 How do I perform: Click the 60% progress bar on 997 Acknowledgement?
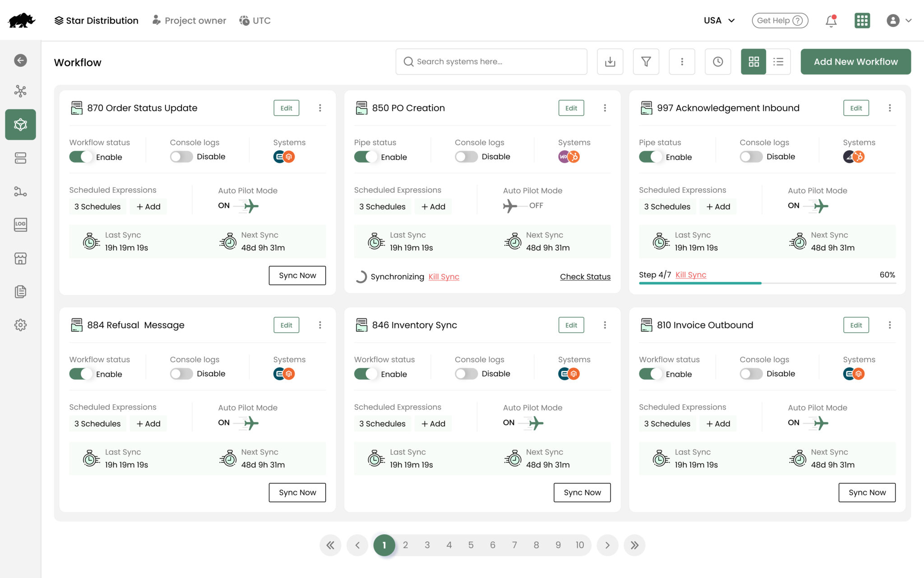(767, 283)
